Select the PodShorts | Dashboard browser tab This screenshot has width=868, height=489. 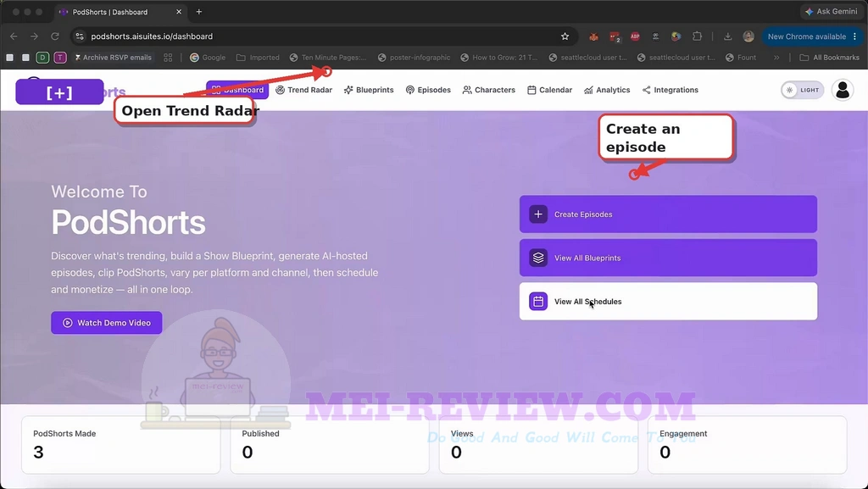tap(120, 12)
